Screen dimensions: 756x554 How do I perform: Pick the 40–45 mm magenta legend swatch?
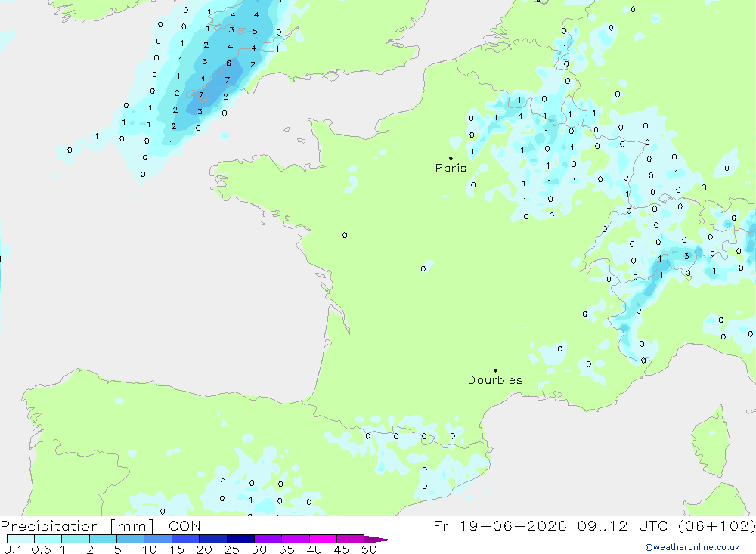(323, 539)
